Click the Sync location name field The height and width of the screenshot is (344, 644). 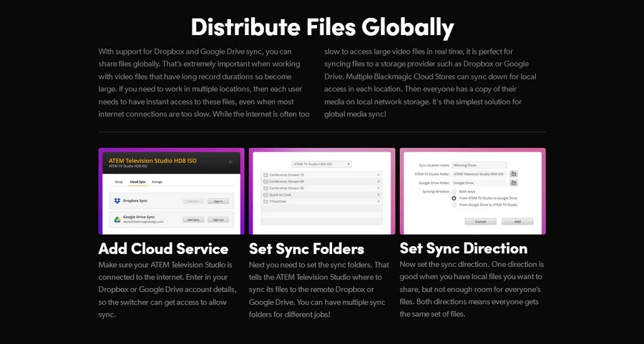coord(479,165)
